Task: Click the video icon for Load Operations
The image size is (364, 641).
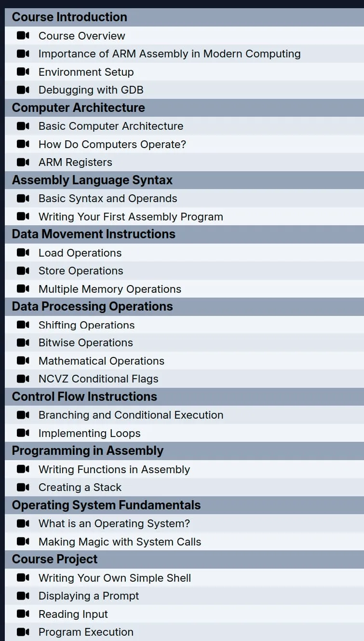Action: click(23, 253)
